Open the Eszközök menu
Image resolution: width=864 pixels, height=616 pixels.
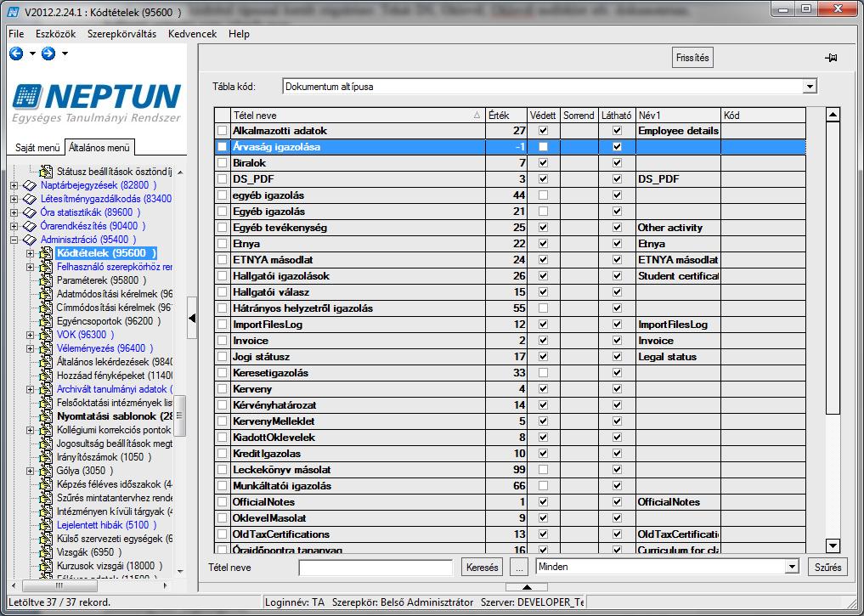point(56,34)
